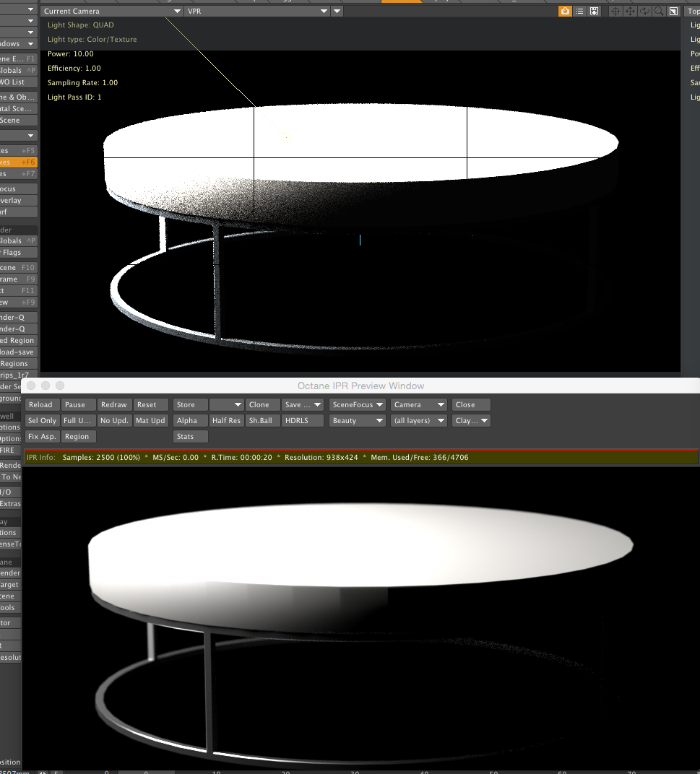
Task: Select the center view crosshair icon
Action: tap(615, 11)
